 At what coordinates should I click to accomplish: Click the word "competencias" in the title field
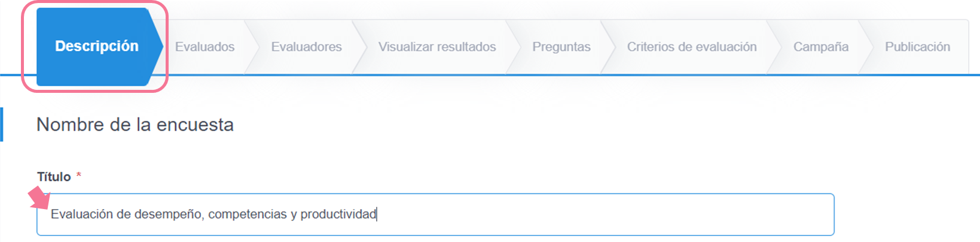point(247,214)
